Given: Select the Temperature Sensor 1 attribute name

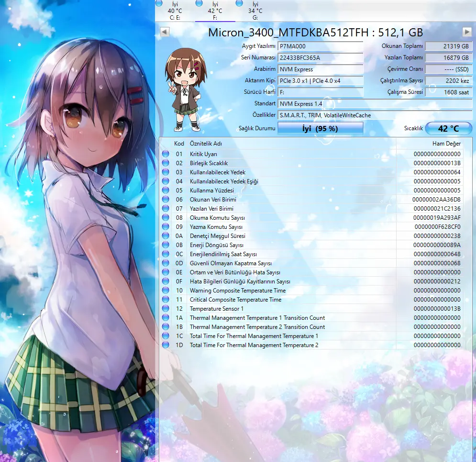Looking at the screenshot, I should (x=216, y=309).
